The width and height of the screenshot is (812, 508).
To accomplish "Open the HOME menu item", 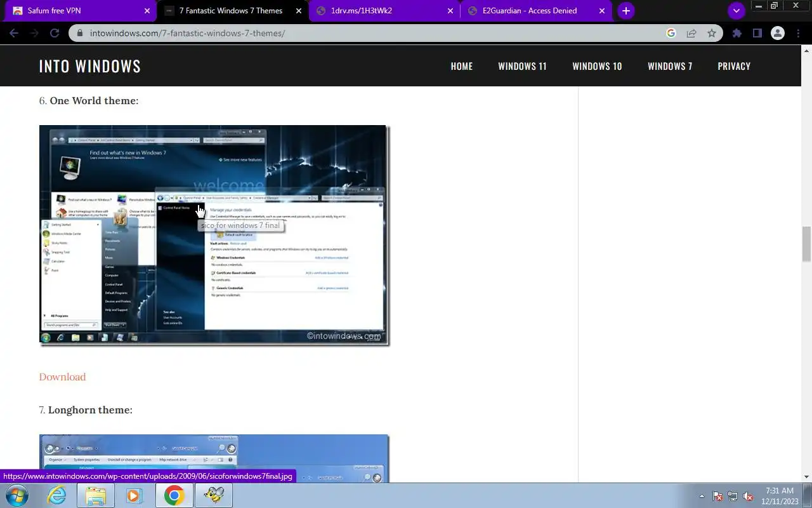I will point(462,66).
